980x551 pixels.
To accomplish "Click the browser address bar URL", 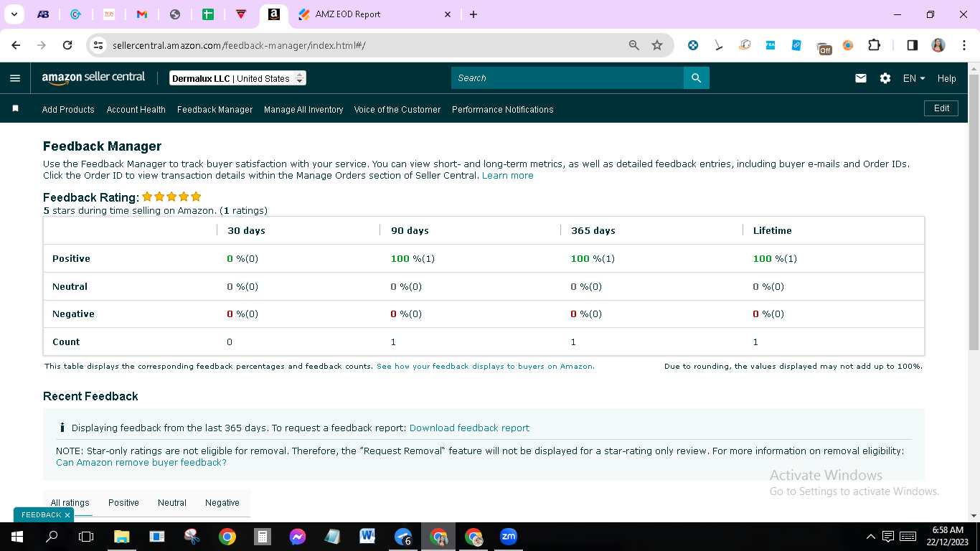I will pos(239,45).
